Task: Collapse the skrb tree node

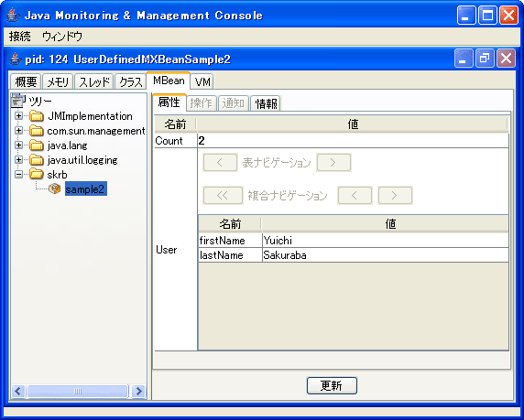Action: coord(19,174)
